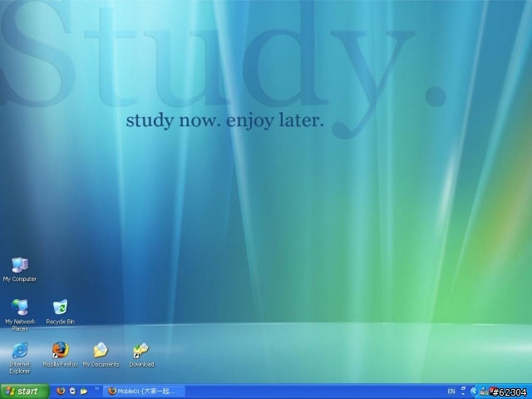This screenshot has width=532, height=399.
Task: Expand Quick Launch overflow chevron
Action: (96, 389)
